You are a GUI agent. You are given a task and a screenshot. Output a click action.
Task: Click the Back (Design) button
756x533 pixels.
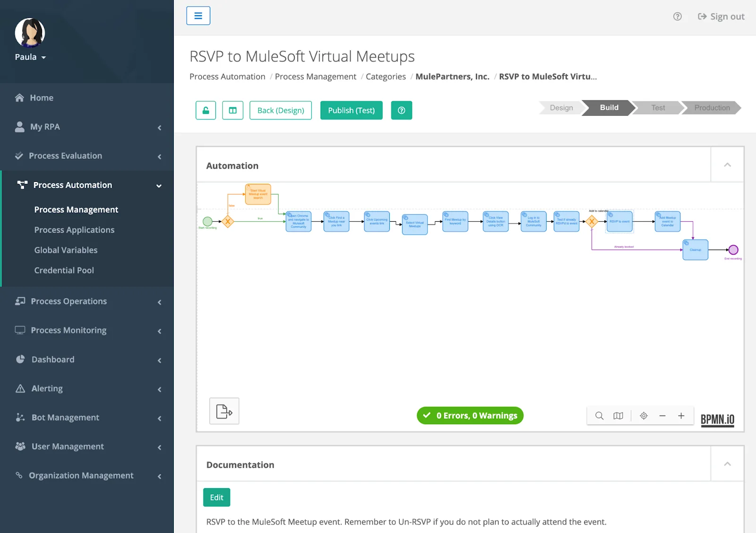click(x=281, y=110)
